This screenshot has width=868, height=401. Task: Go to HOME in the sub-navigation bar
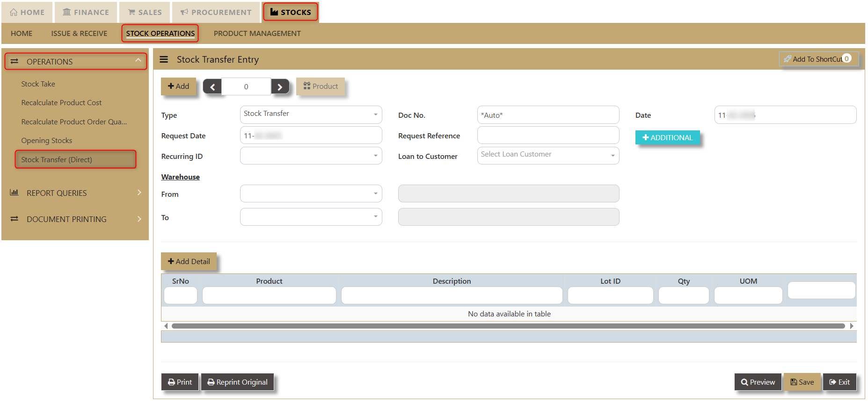tap(22, 34)
